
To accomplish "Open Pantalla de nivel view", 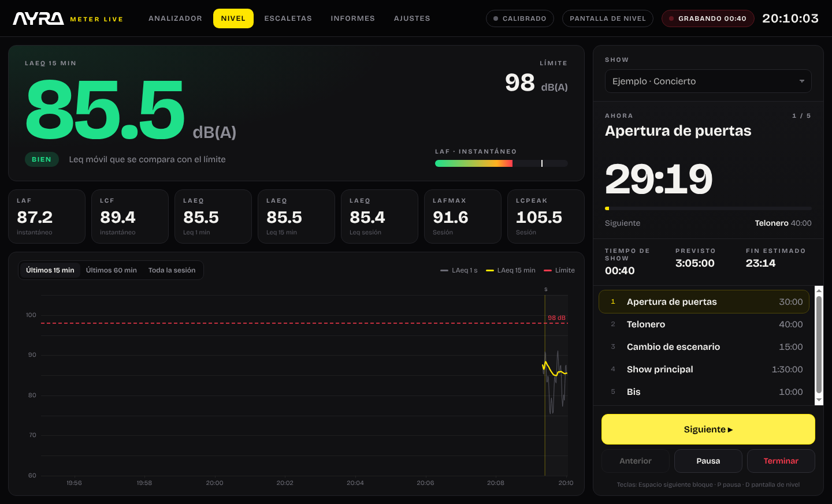I will coord(608,18).
